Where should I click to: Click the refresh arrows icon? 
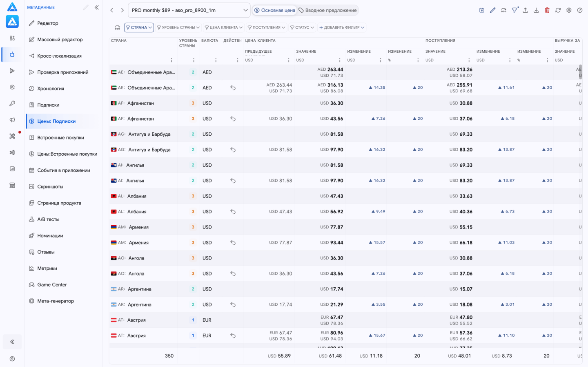pyautogui.click(x=558, y=10)
